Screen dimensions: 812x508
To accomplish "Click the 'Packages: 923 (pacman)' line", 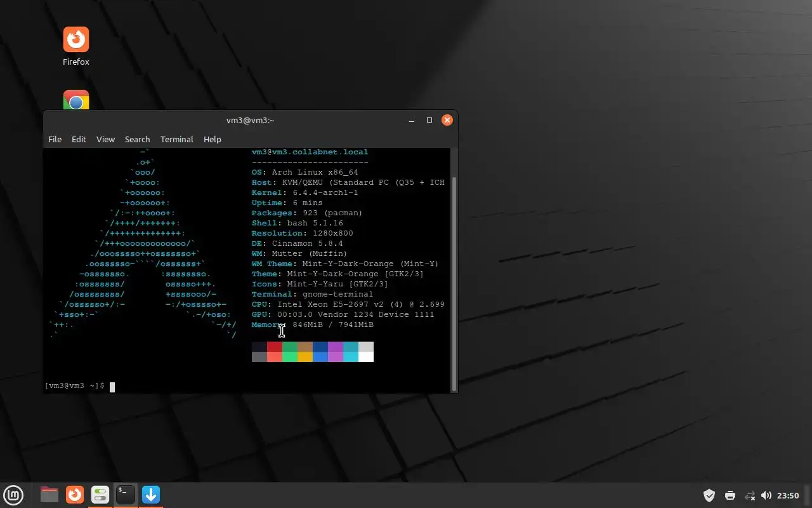I will click(308, 213).
